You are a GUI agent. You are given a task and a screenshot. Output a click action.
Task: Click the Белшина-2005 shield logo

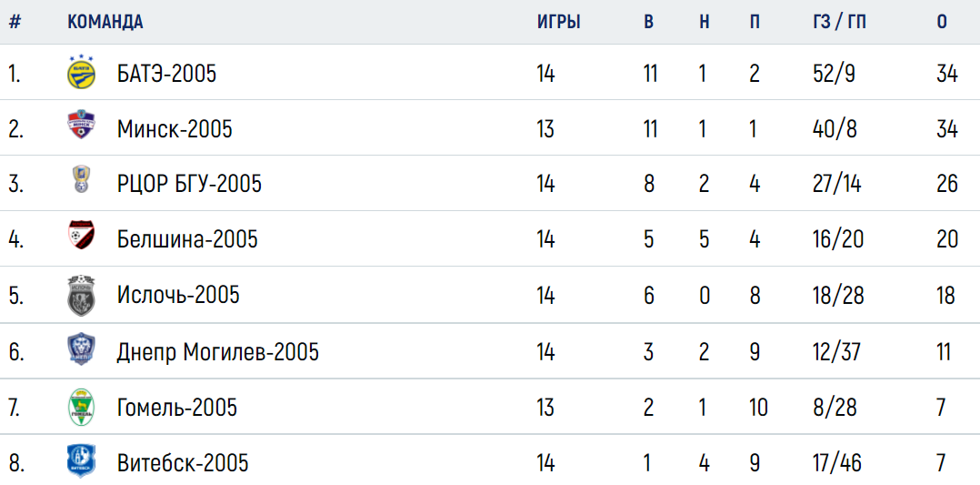point(81,236)
